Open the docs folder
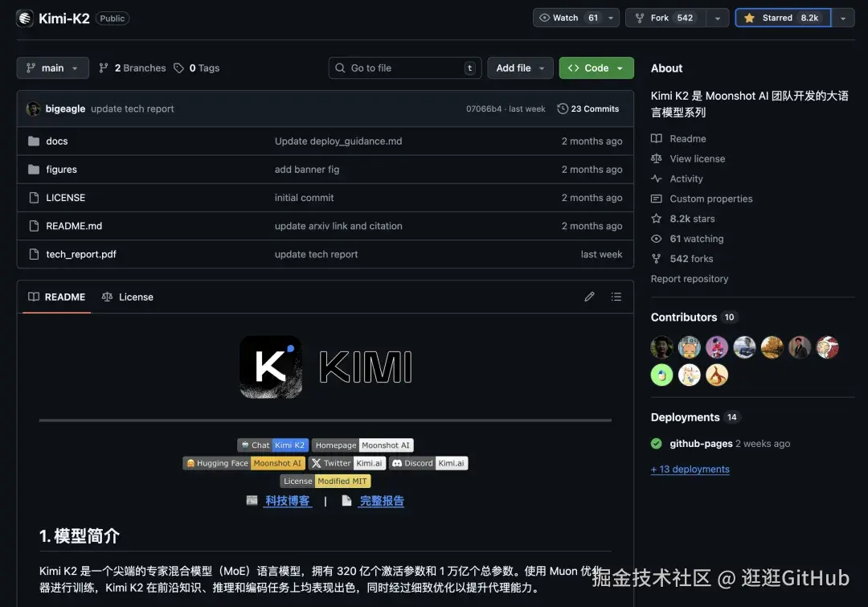Viewport: 868px width, 607px height. (x=57, y=141)
